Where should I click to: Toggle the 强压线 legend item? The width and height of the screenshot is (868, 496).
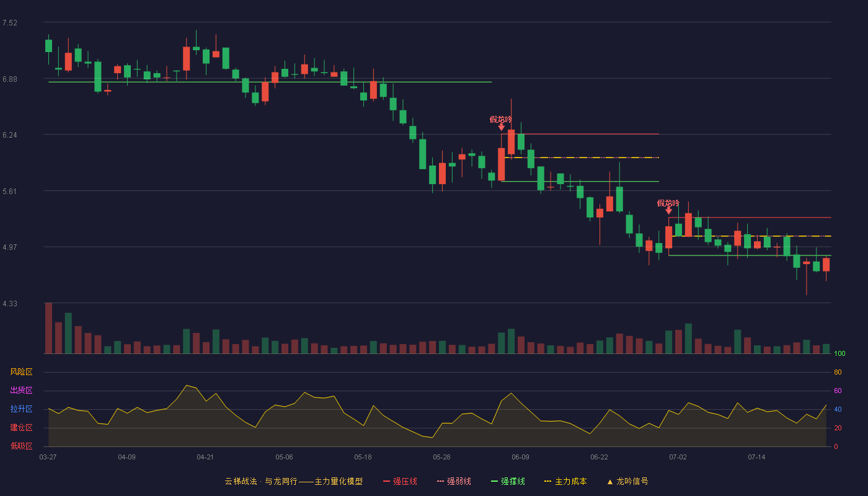click(400, 481)
